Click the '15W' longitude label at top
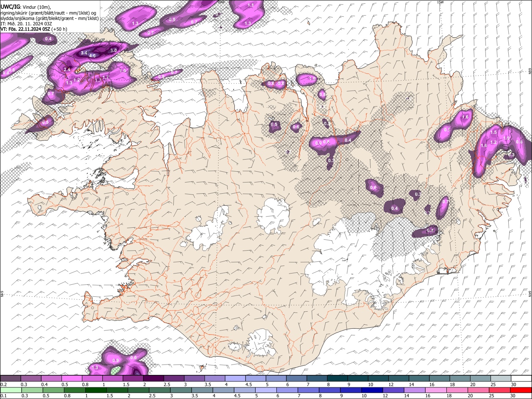This screenshot has height=399, width=532. pyautogui.click(x=440, y=2)
